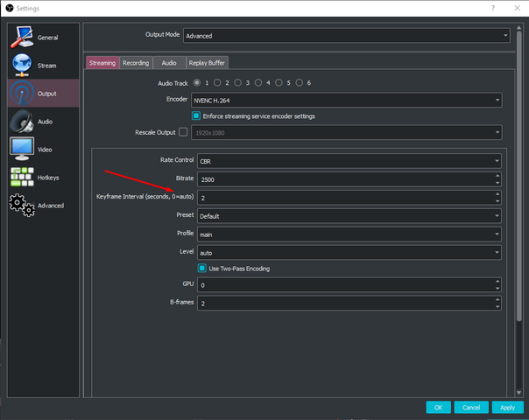Click the OBS logo in title bar
Image resolution: width=529 pixels, height=420 pixels.
9,7
